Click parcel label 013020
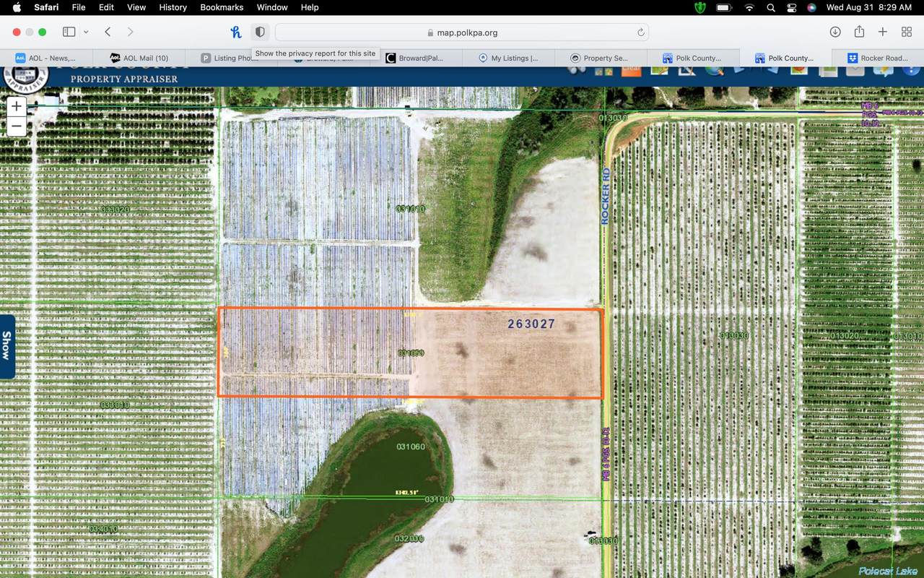Image resolution: width=924 pixels, height=578 pixels. [x=845, y=335]
